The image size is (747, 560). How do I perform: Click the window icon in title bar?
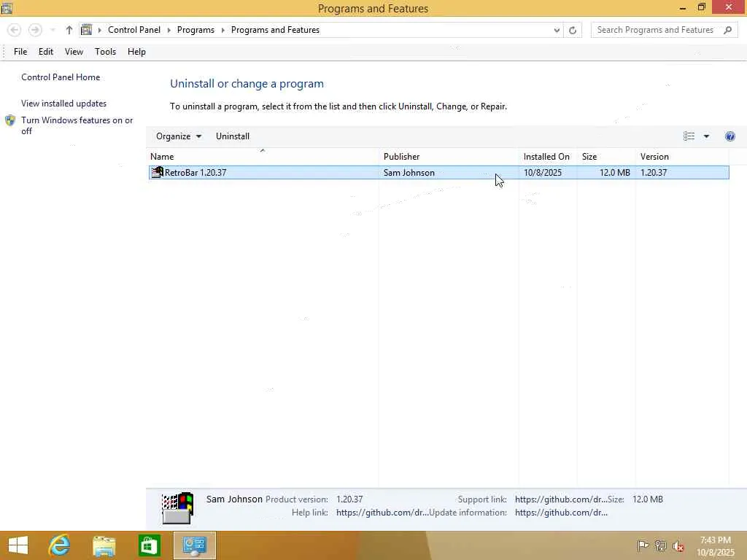[7, 8]
